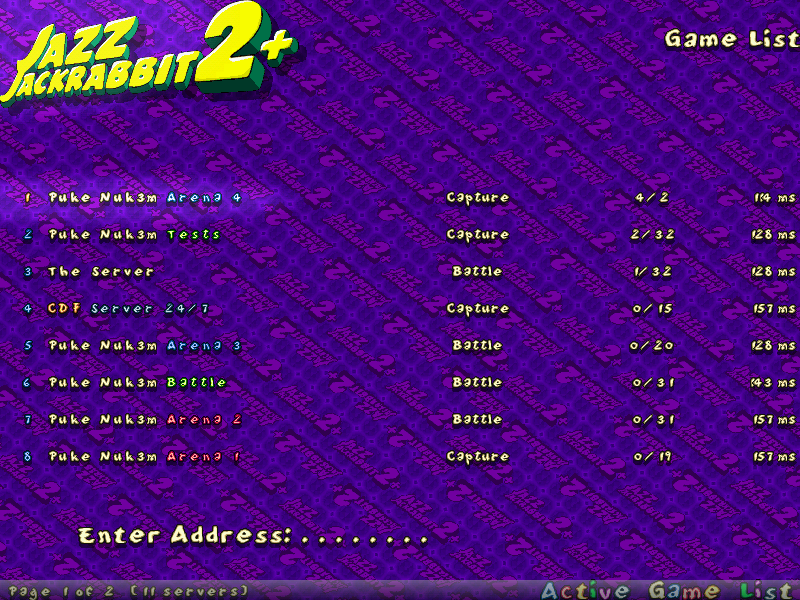Click the Jazz Jackrabbit 2+ logo
This screenshot has height=600, width=800.
[148, 56]
